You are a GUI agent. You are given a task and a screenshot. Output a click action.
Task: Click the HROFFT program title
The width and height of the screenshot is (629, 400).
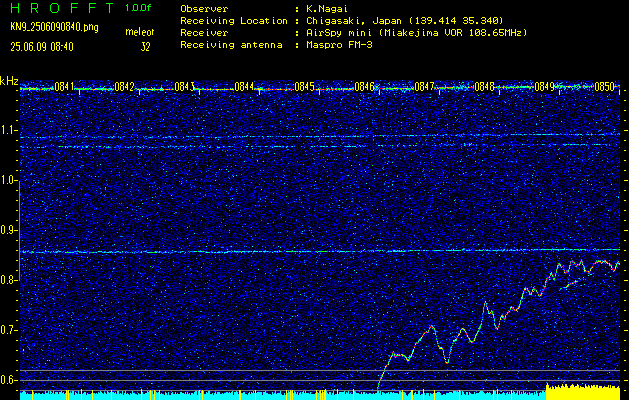coord(62,8)
